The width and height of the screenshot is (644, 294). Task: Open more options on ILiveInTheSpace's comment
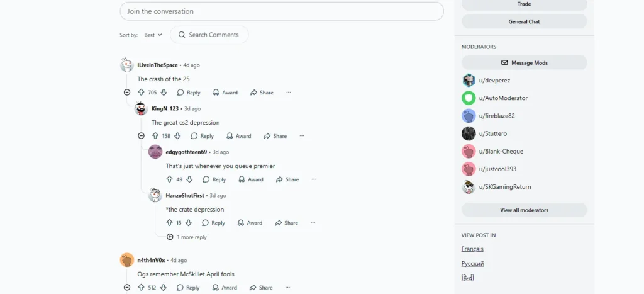point(288,93)
